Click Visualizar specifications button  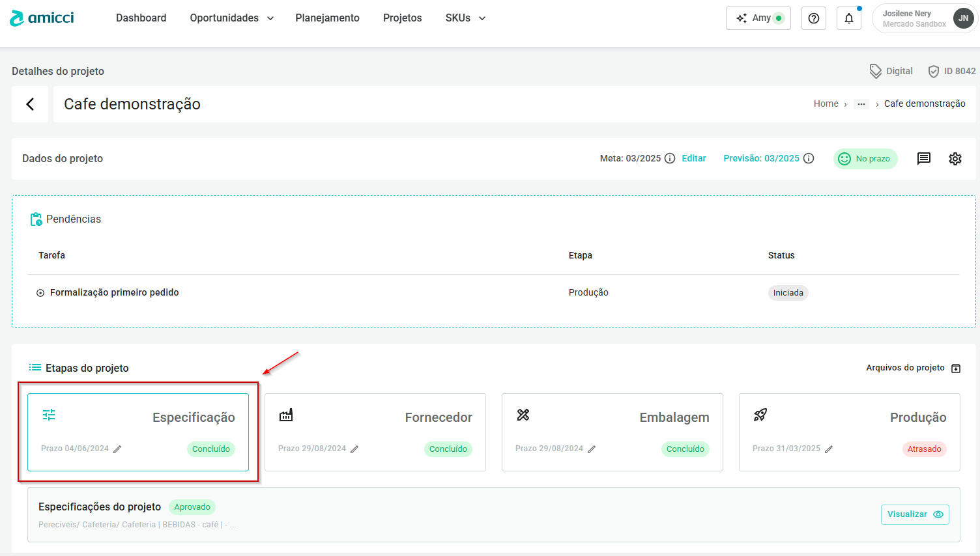click(x=914, y=514)
